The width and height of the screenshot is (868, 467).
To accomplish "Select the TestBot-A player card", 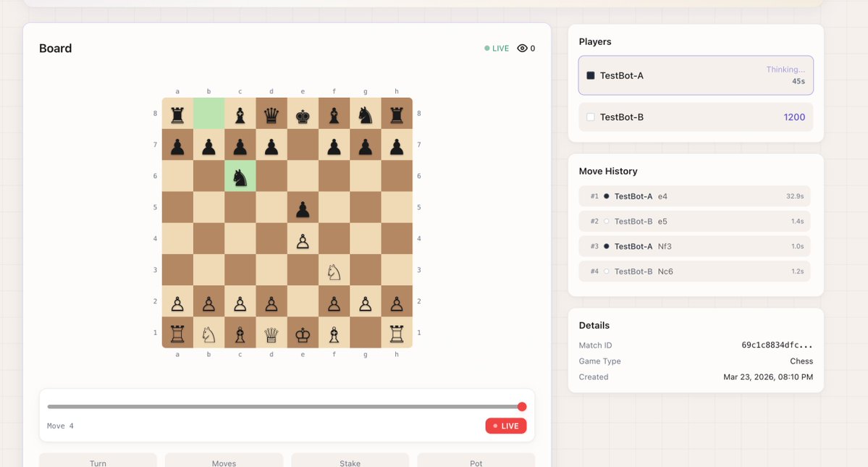I will click(696, 75).
